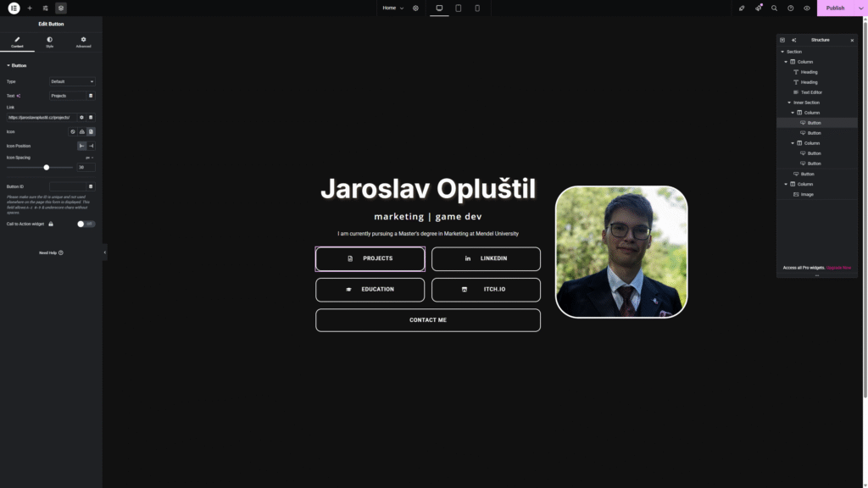Click the Preview Changes eye icon
This screenshot has width=868, height=488.
pos(806,8)
